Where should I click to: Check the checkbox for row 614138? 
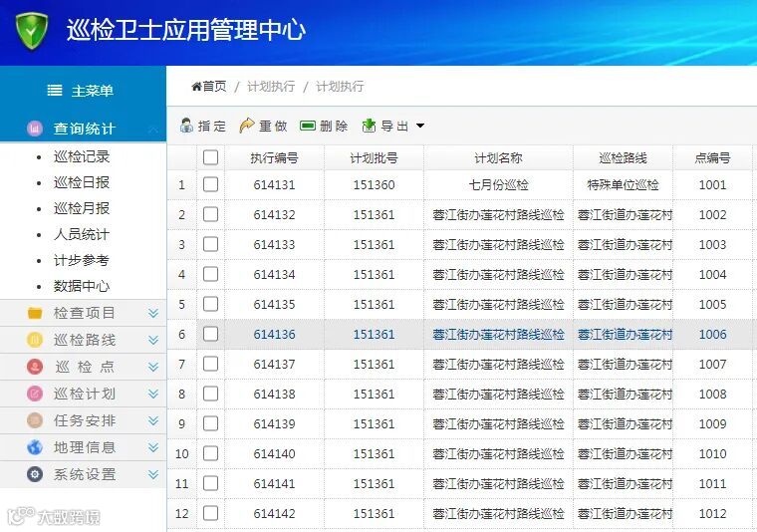(x=210, y=394)
